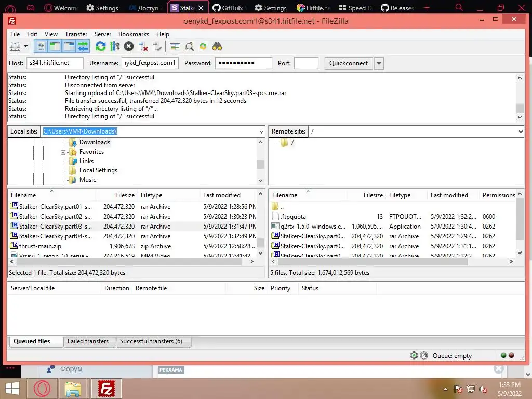Focus the Host input field

pyautogui.click(x=55, y=63)
